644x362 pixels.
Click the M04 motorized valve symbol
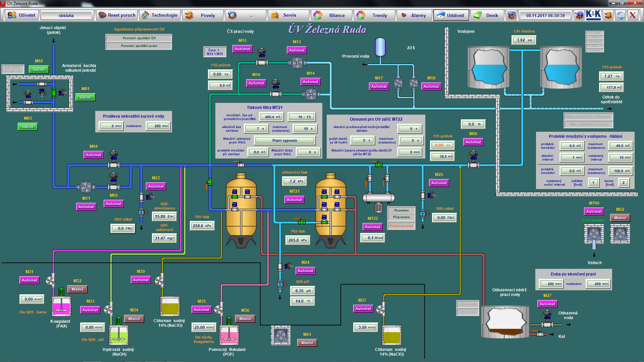coord(113,160)
